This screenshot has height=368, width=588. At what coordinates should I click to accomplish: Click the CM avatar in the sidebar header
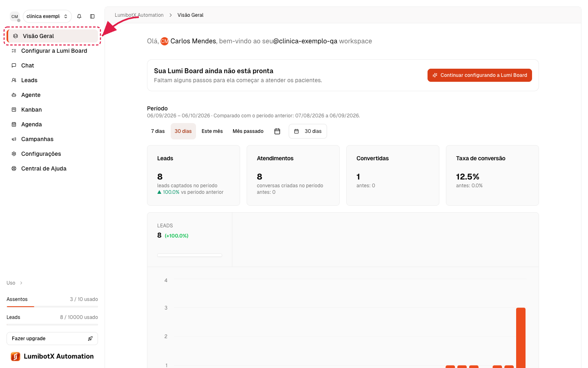(x=15, y=16)
